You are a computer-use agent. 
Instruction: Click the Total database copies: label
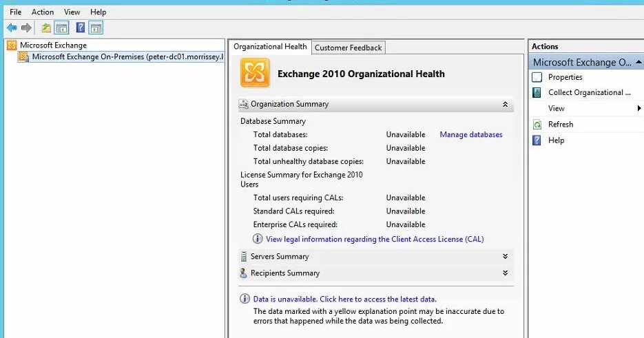coord(291,148)
